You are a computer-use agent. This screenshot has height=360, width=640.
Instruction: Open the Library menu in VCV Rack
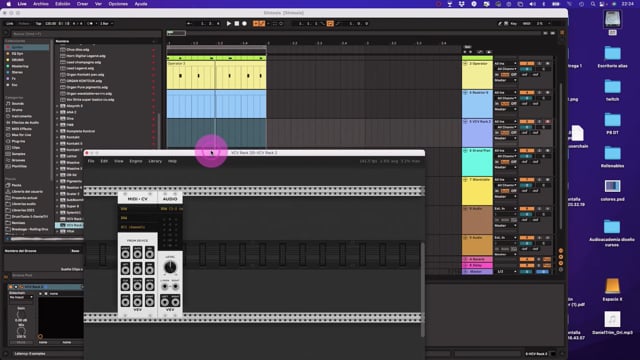click(155, 161)
